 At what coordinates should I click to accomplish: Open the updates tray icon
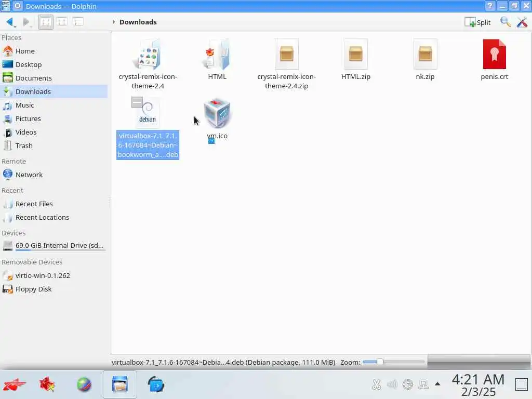point(408,384)
